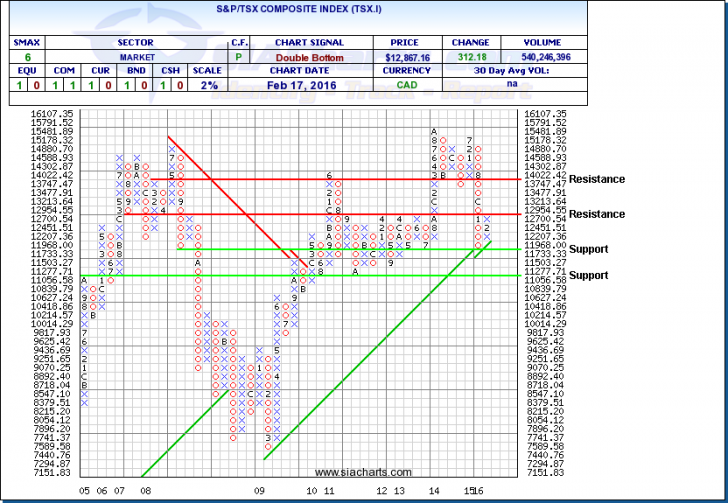The height and width of the screenshot is (503, 728).
Task: Click the www.siacharts.com watermark link
Action: [x=361, y=472]
